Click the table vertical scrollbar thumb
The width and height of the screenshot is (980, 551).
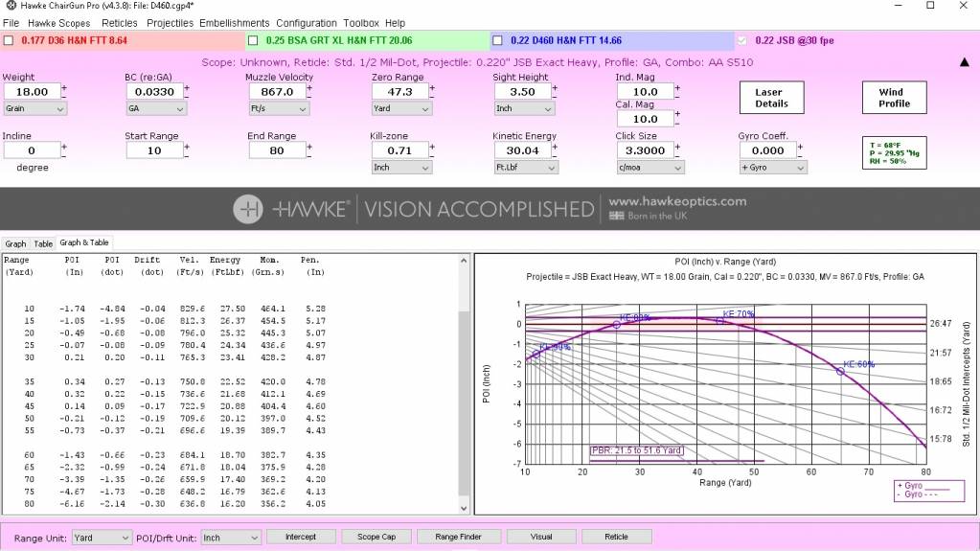pyautogui.click(x=464, y=403)
